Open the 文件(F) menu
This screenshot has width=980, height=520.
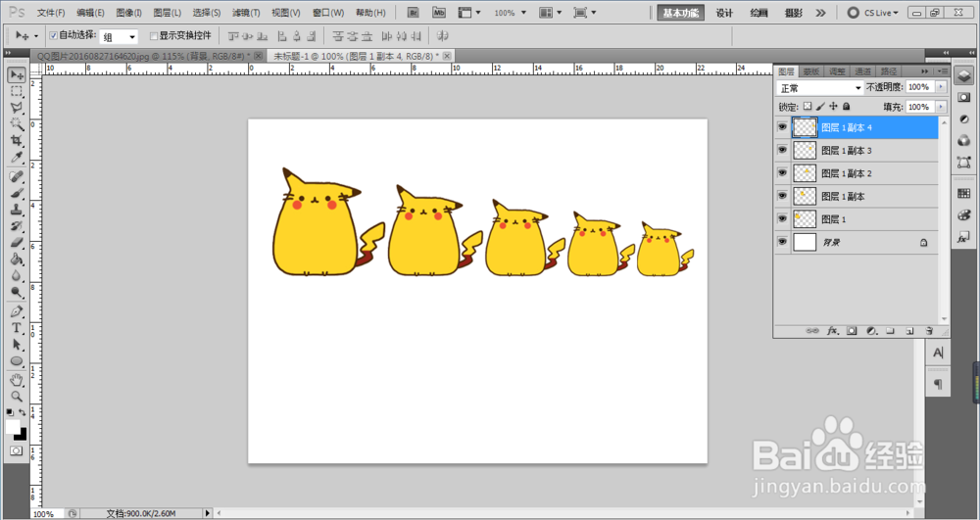pyautogui.click(x=51, y=13)
